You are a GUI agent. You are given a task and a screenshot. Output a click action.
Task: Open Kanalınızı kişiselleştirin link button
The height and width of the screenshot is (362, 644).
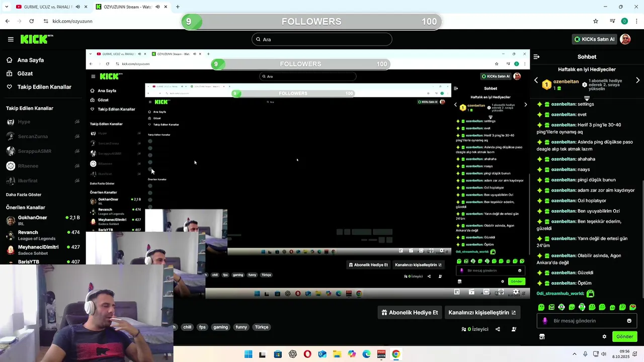482,312
